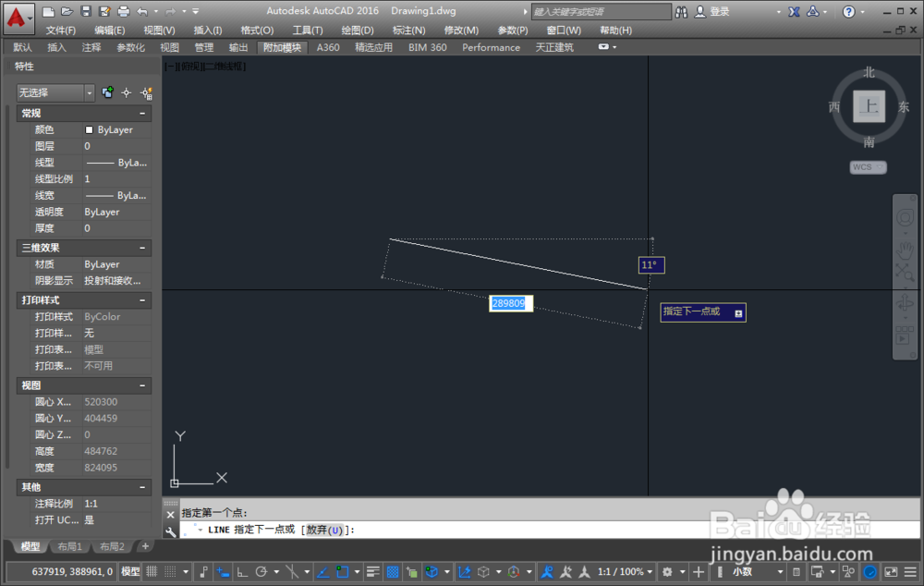
Task: Collapse the 其他 section
Action: [142, 487]
